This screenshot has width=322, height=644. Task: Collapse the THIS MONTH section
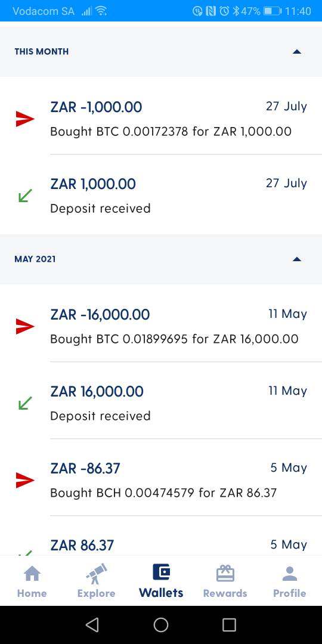coord(297,52)
